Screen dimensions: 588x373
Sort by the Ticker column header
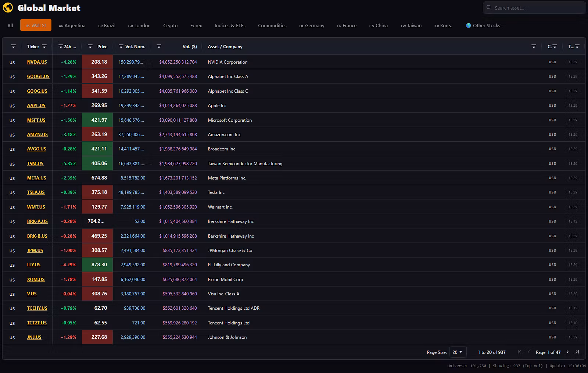(x=33, y=47)
